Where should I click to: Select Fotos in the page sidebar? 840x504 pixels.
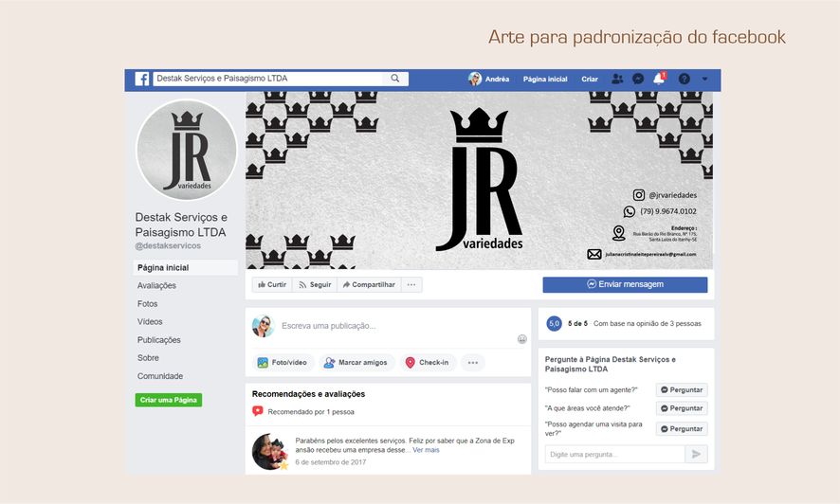(x=147, y=304)
